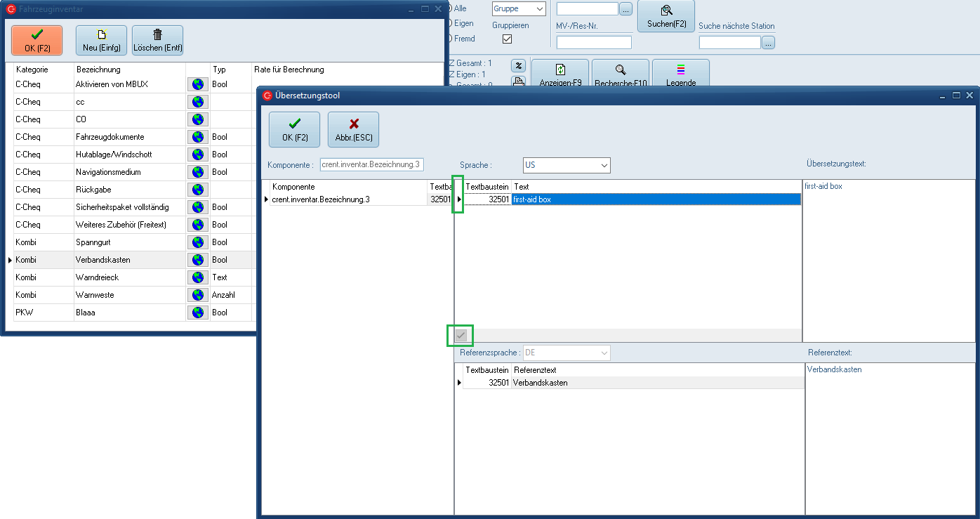Viewport: 980px width, 519px height.
Task: Click the MV-/Res-Nr. input field
Action: [x=594, y=43]
